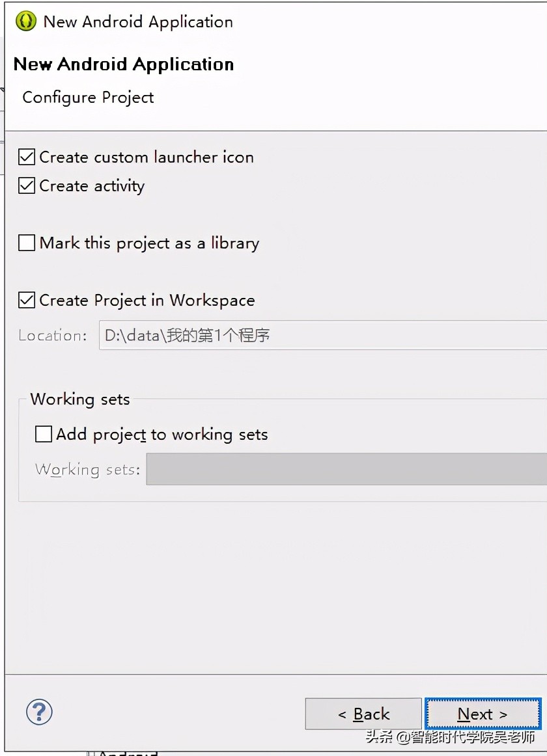Enable the Mark this project as a library checkbox
547x756 pixels.
coord(27,243)
